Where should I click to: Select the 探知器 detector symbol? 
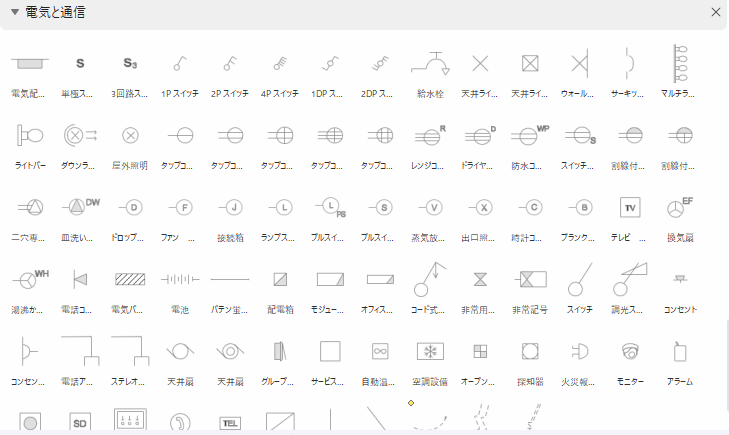[x=530, y=351]
